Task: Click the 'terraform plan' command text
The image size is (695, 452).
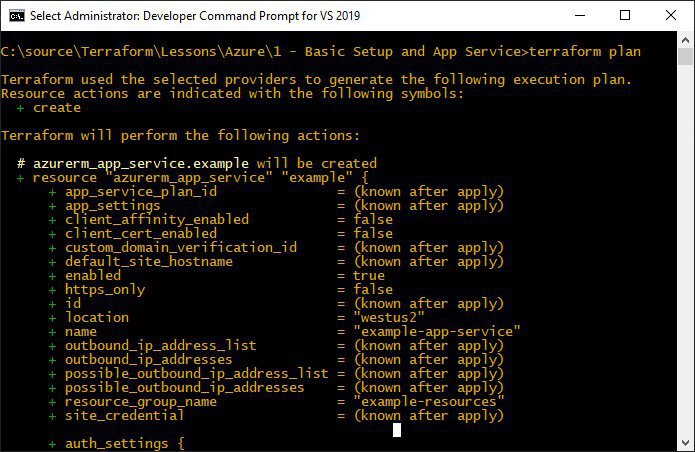Action: 585,52
